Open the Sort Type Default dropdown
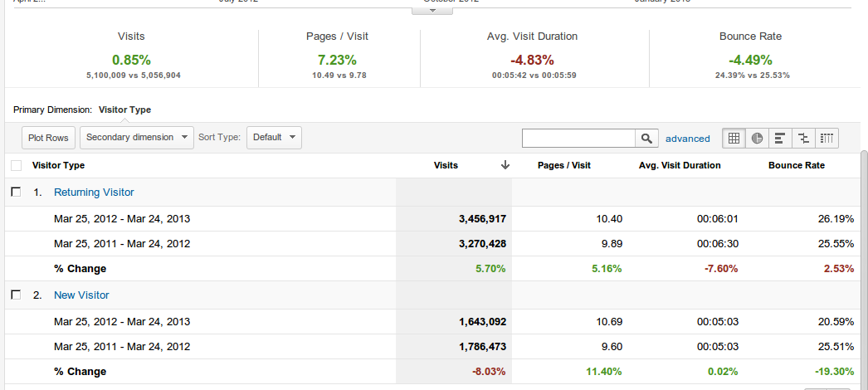Image resolution: width=868 pixels, height=390 pixels. (x=274, y=138)
